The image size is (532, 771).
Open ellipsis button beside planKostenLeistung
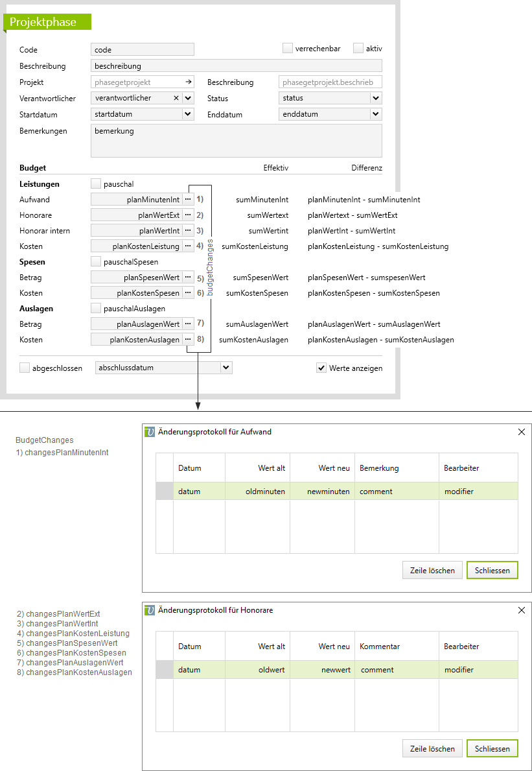188,246
